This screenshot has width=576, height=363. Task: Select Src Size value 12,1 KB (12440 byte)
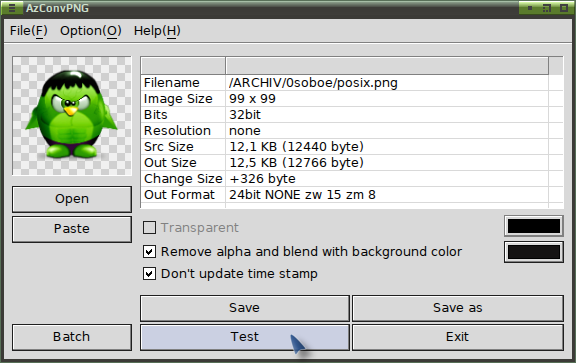[x=296, y=147]
